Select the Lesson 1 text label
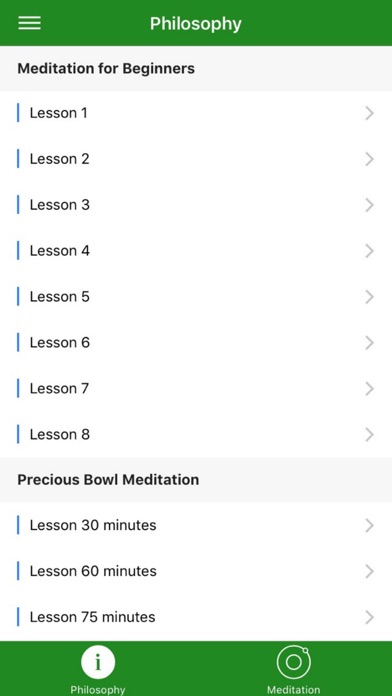This screenshot has width=392, height=696. (59, 113)
